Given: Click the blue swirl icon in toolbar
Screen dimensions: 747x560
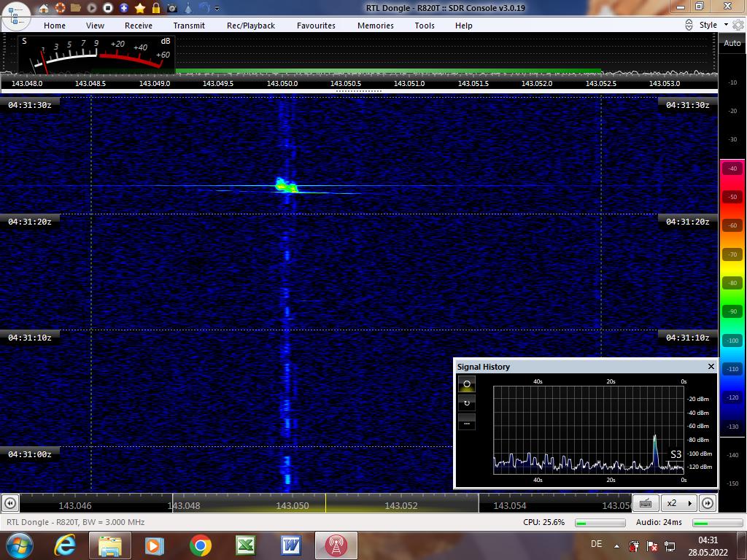Looking at the screenshot, I should (204, 7).
